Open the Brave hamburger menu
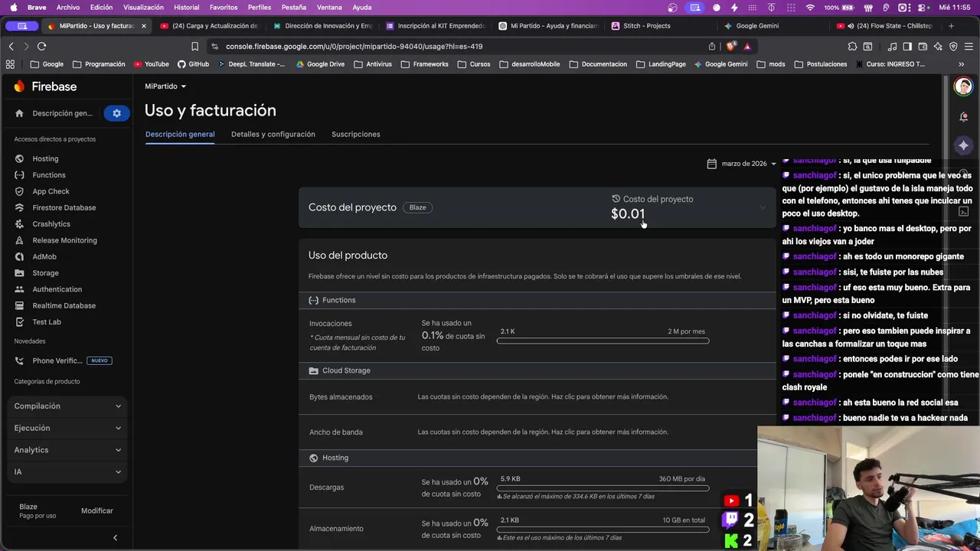This screenshot has height=551, width=980. point(969,46)
